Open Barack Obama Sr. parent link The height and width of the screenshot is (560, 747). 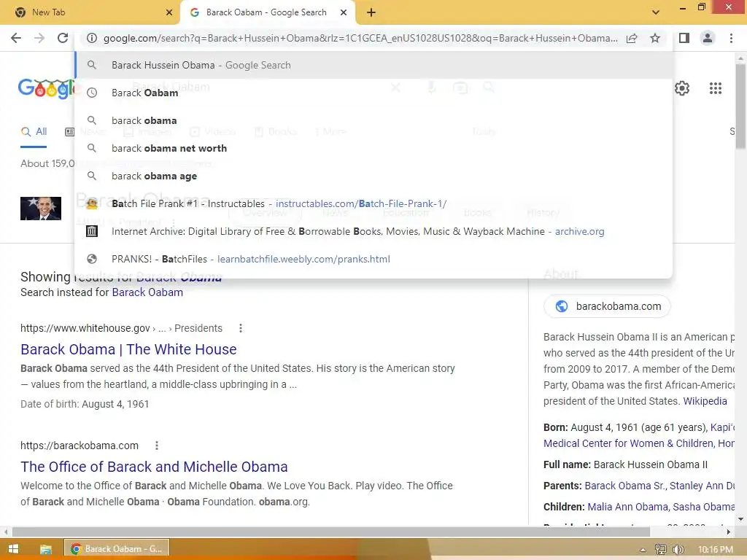coord(625,486)
